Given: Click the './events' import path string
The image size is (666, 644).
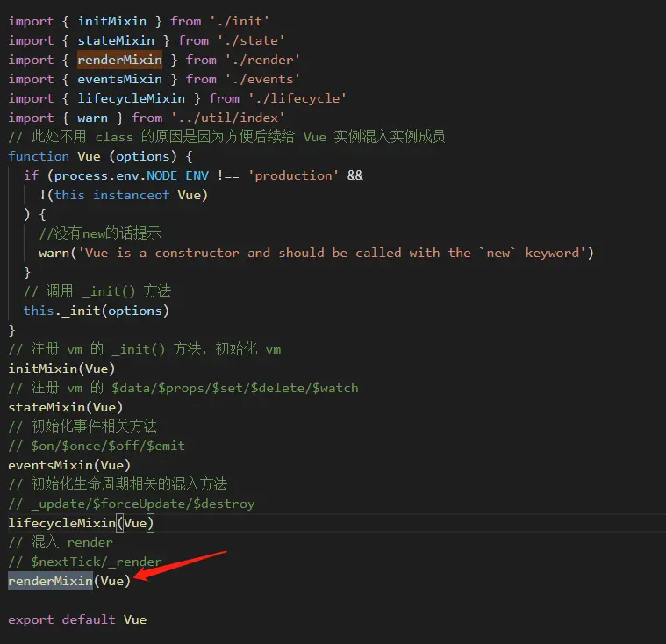Looking at the screenshot, I should 262,79.
